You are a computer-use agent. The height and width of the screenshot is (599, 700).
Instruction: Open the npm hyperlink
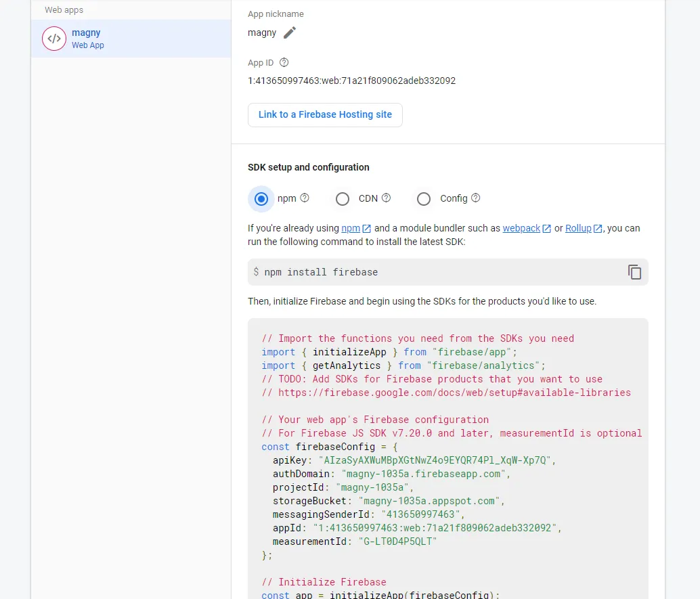coord(351,229)
